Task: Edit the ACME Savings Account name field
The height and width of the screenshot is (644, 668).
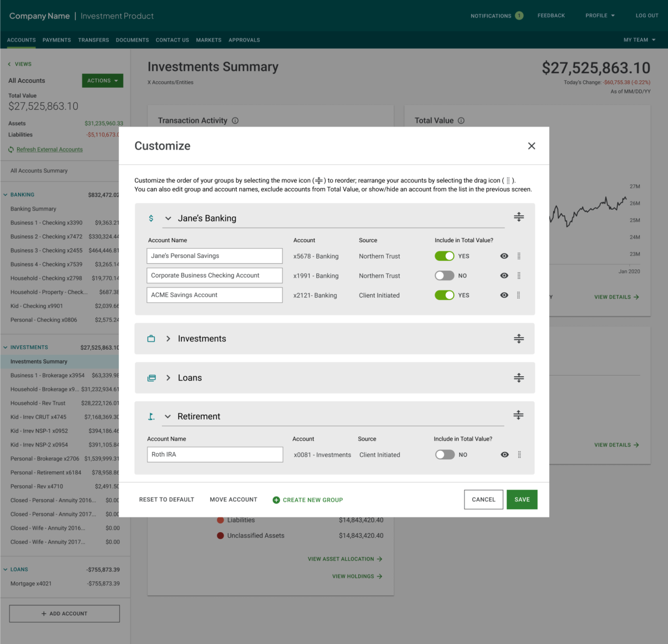Action: click(215, 295)
